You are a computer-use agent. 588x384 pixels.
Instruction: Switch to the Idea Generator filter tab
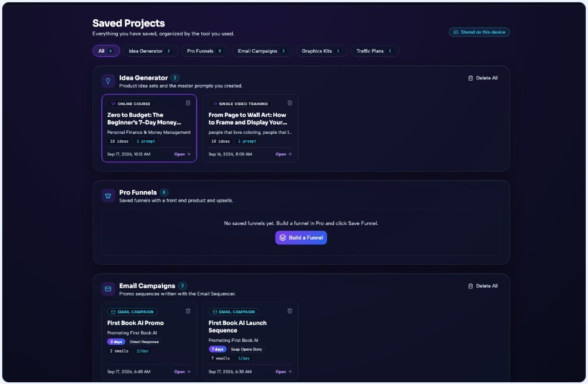[x=150, y=51]
